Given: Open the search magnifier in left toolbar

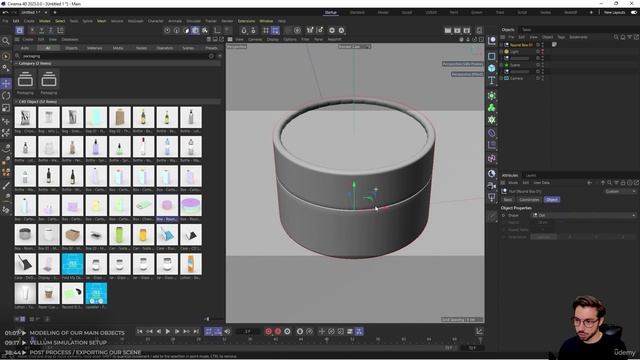Looking at the screenshot, I should [6, 41].
